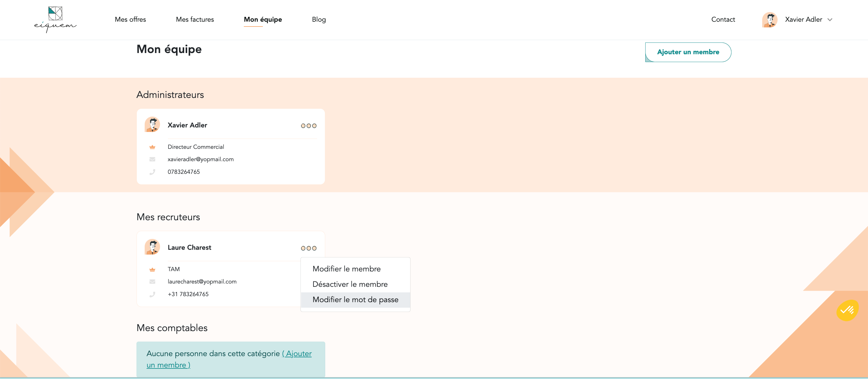Choose Modifier le mot de passe
This screenshot has width=868, height=379.
[x=356, y=300]
